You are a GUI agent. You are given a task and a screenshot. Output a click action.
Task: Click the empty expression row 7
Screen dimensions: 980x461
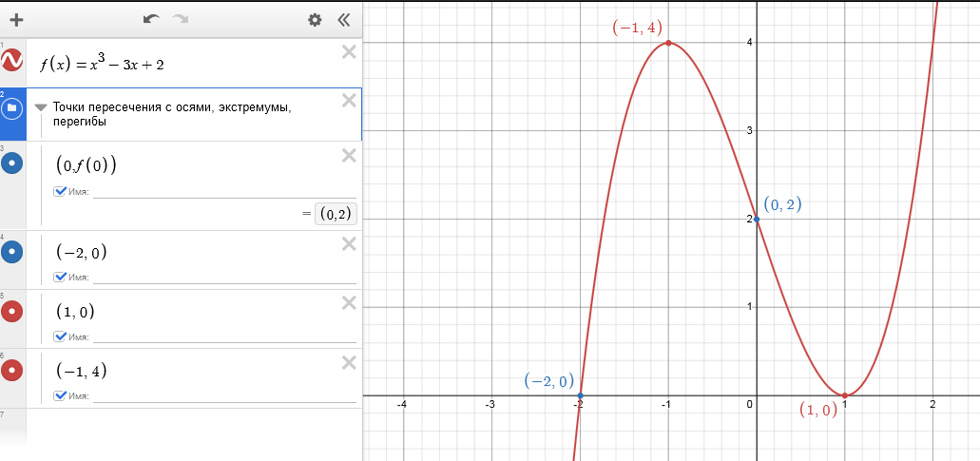190,426
